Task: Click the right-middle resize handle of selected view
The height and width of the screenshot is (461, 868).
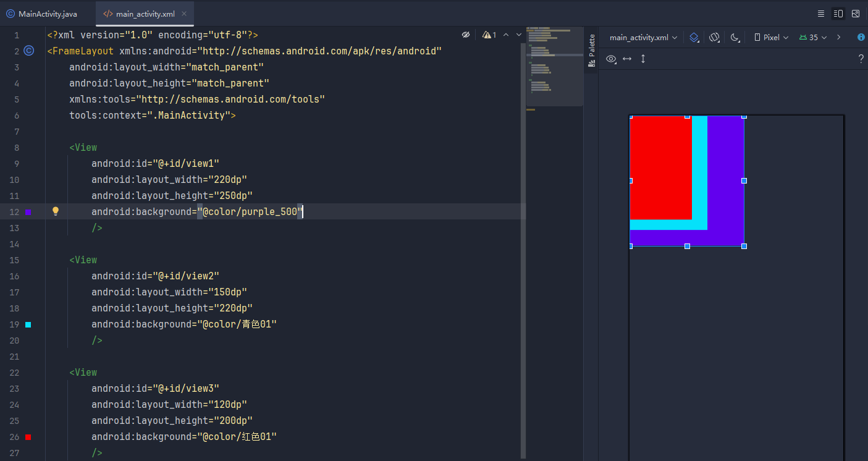Action: 744,180
